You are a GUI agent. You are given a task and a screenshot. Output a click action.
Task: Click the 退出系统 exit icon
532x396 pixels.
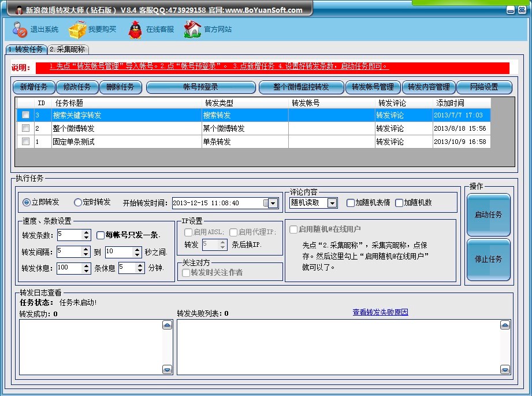tap(20, 29)
